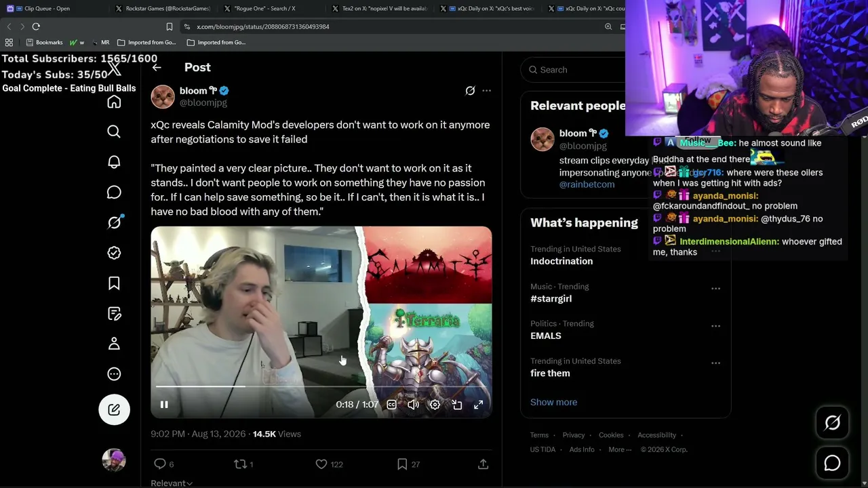Open Notifications bell in X sidebar
Viewport: 868px width, 488px height.
[x=114, y=162]
